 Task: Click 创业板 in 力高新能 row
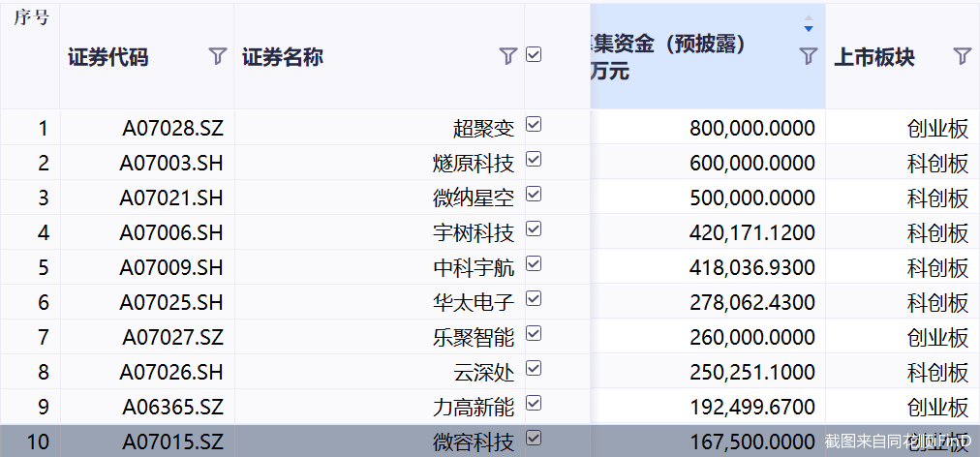[937, 408]
